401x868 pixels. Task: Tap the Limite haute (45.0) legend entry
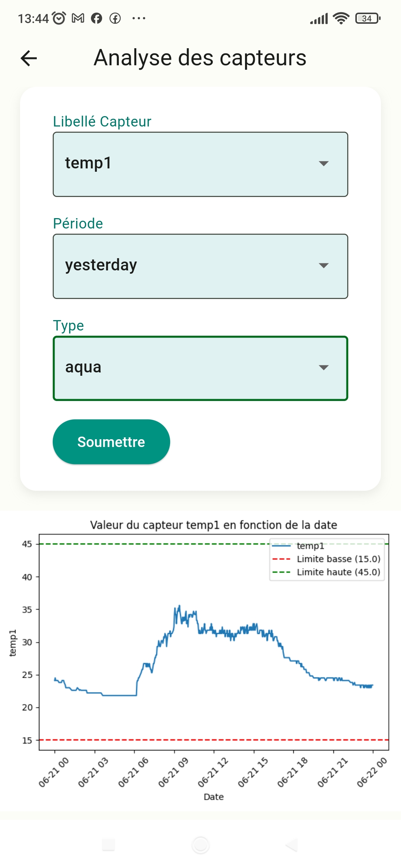(338, 572)
